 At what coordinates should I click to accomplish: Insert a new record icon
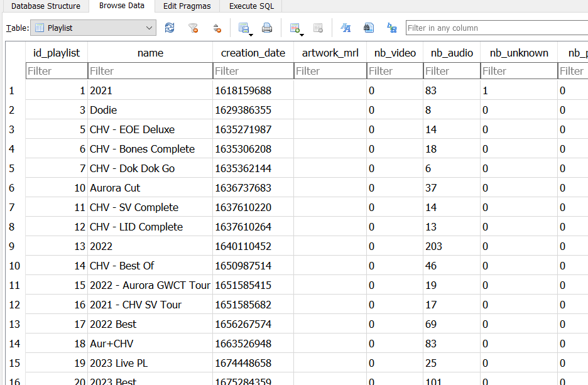point(293,28)
